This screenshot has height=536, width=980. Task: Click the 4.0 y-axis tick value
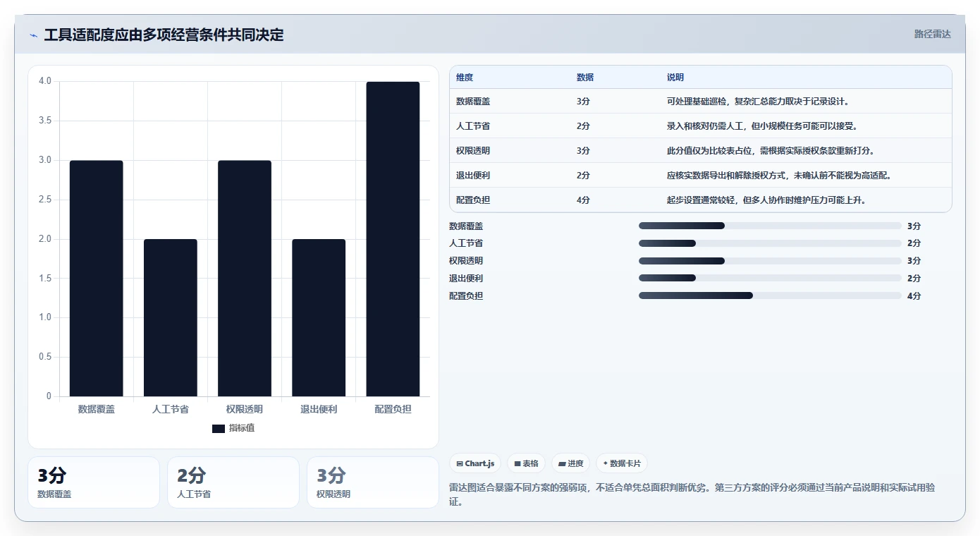pos(45,81)
